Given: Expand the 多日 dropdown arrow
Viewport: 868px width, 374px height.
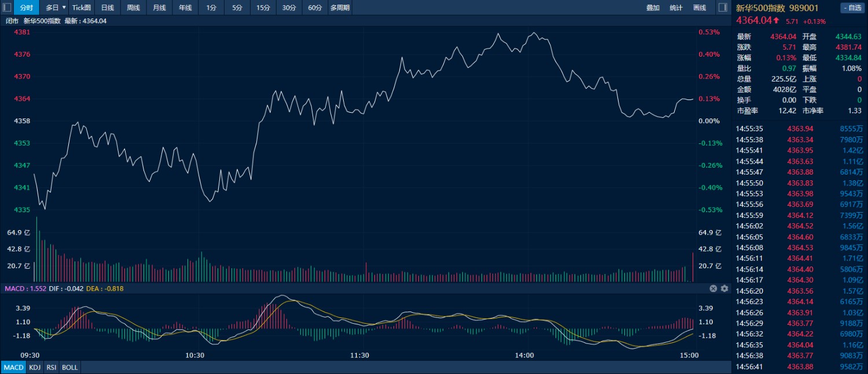Looking at the screenshot, I should (x=64, y=8).
